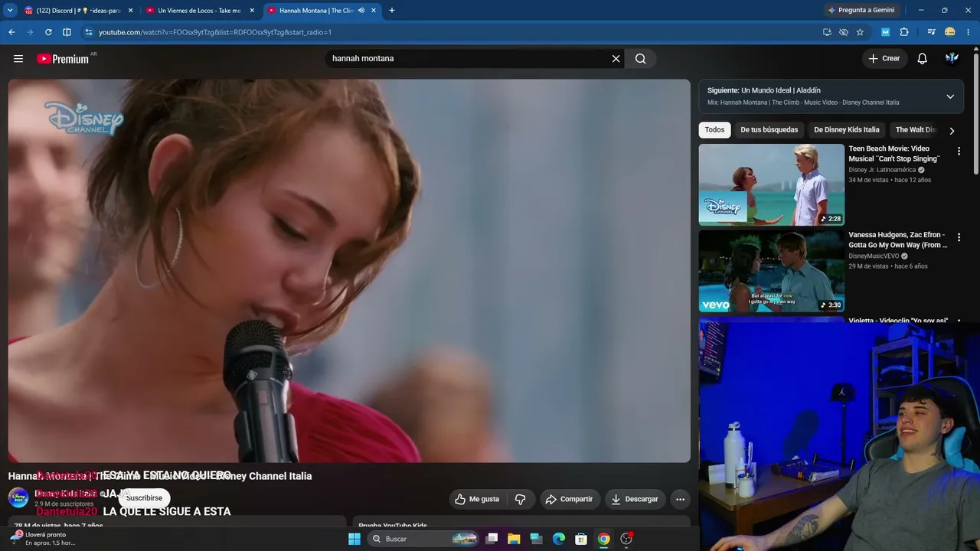The height and width of the screenshot is (551, 980).
Task: Click the video player area
Action: click(349, 271)
